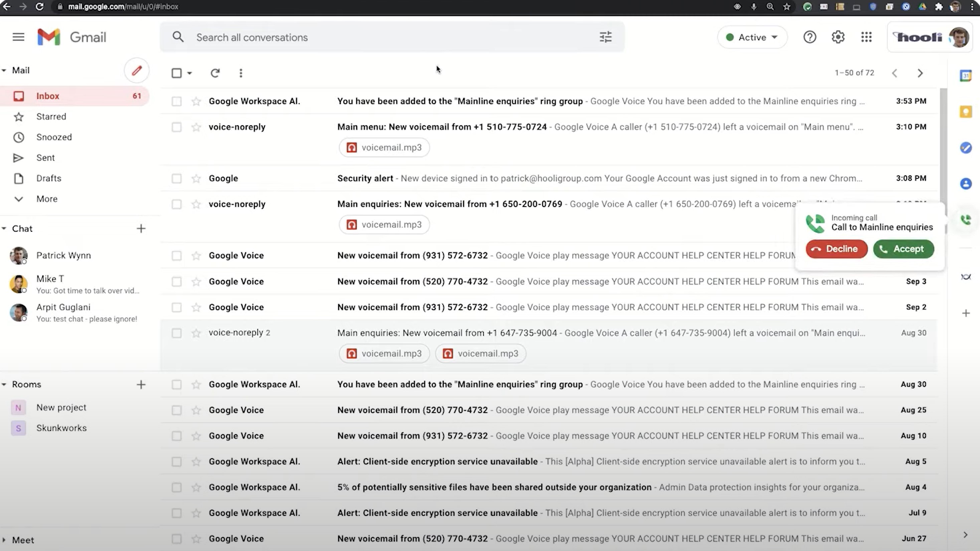Open the browser extensions puzzle icon

pos(939,6)
